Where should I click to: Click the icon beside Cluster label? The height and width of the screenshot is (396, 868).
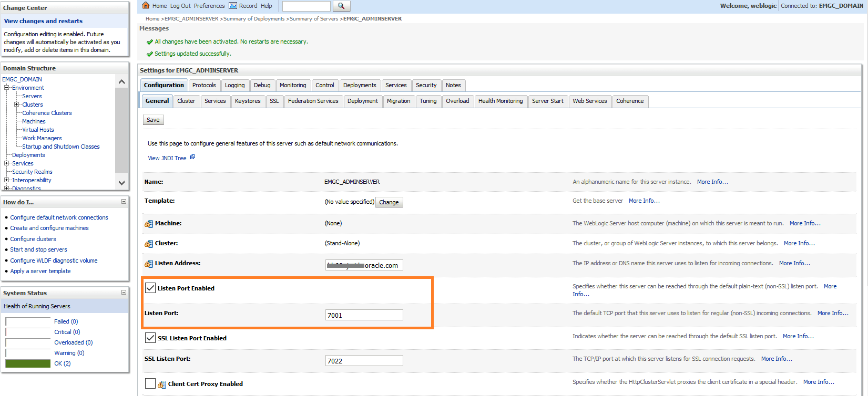pyautogui.click(x=149, y=244)
